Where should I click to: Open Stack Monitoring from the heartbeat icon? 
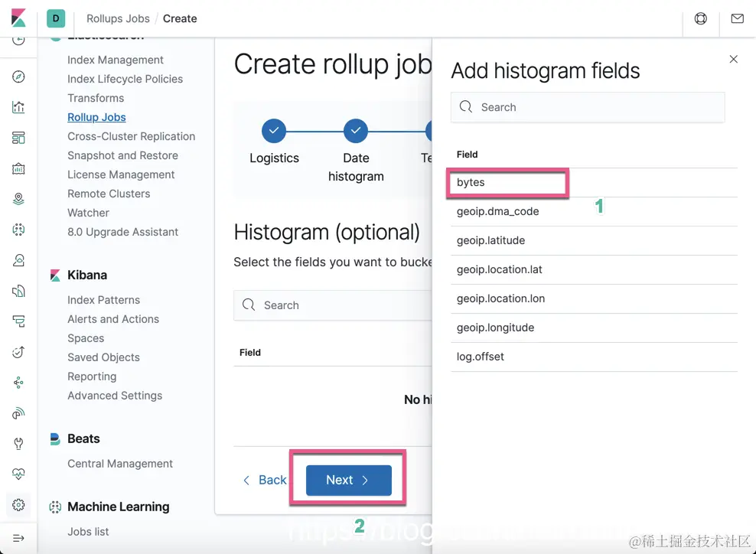click(18, 474)
